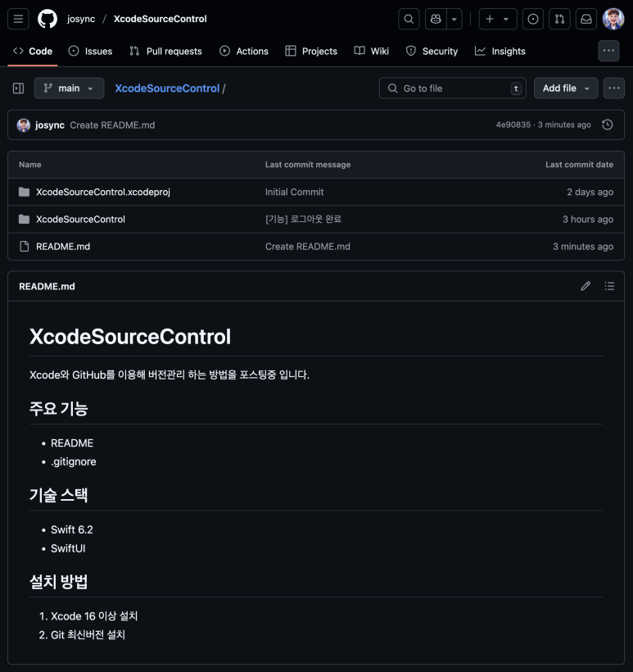
Task: Click the .gitignore list item
Action: (x=73, y=462)
